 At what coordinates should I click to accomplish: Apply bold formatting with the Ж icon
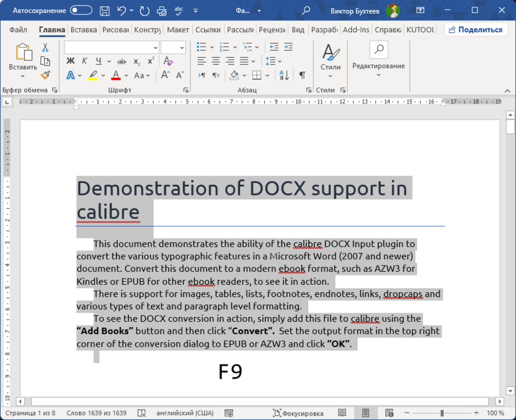[71, 60]
